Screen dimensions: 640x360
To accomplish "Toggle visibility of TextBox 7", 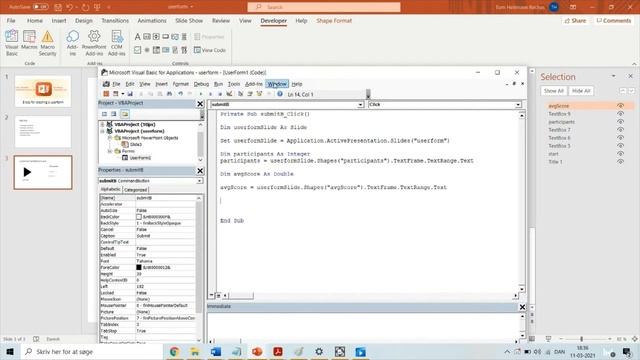I will (620, 130).
